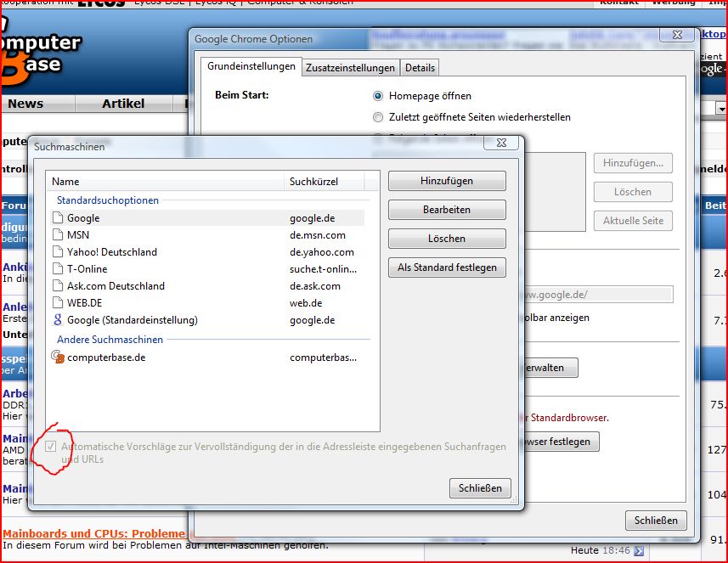Select Ask.com Deutschland search engine name

pos(116,286)
